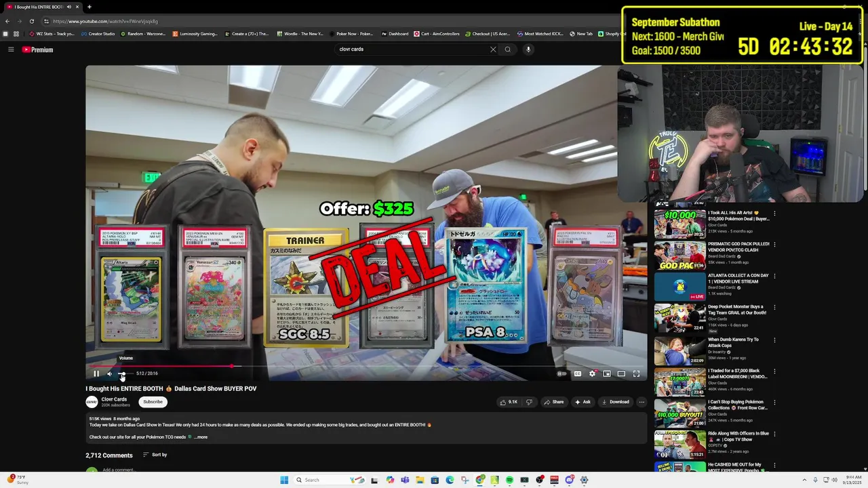Open Windows Start menu

283,480
